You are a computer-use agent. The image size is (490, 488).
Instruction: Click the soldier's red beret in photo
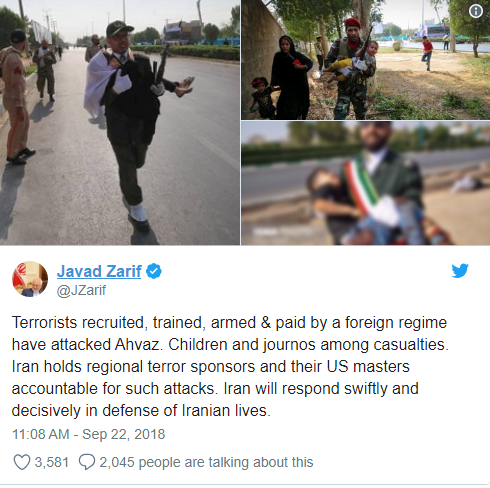click(352, 23)
